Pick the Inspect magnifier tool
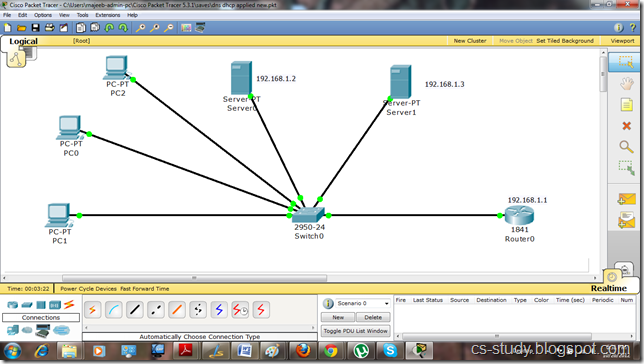644x364 pixels. tap(626, 147)
